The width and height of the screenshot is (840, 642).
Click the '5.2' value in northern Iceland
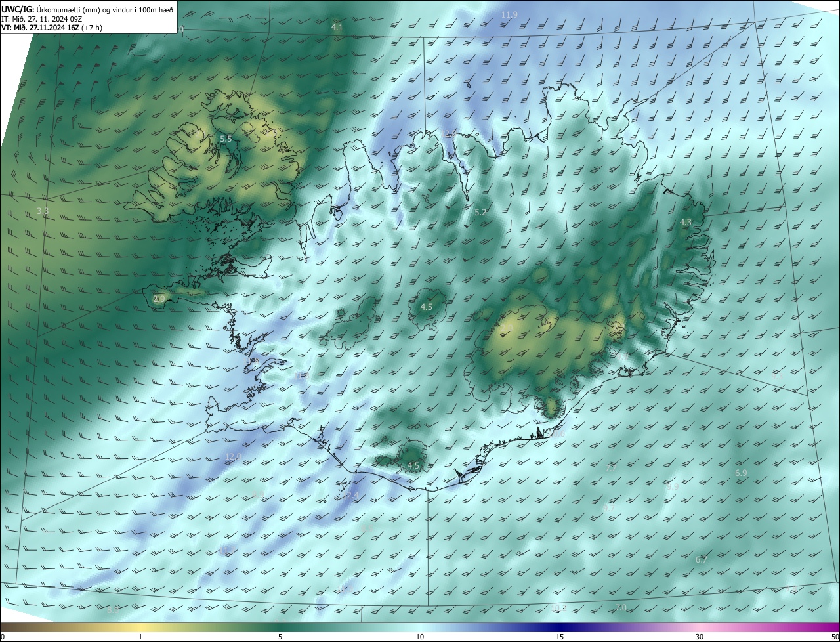coord(480,213)
